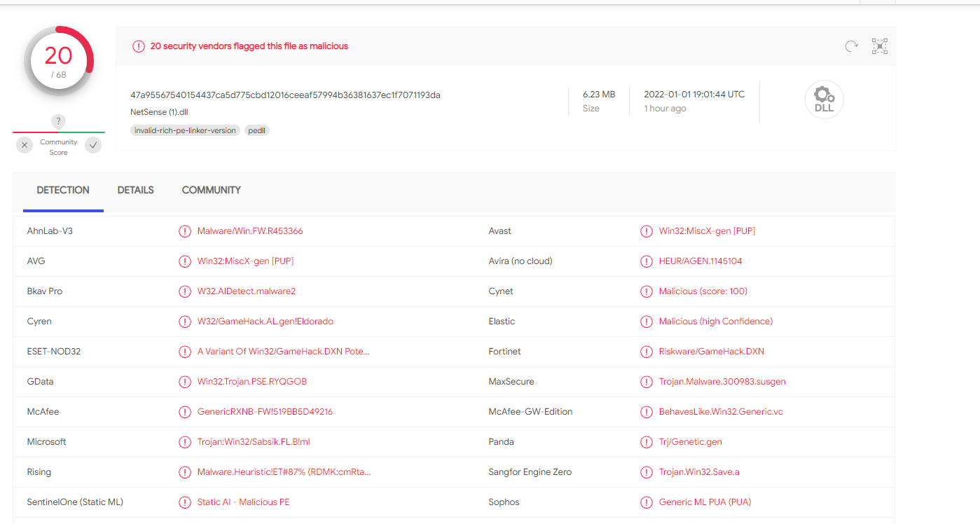Click Malware/Win.FW.R453366 detection name
Viewport: 980px width, 524px height.
250,231
